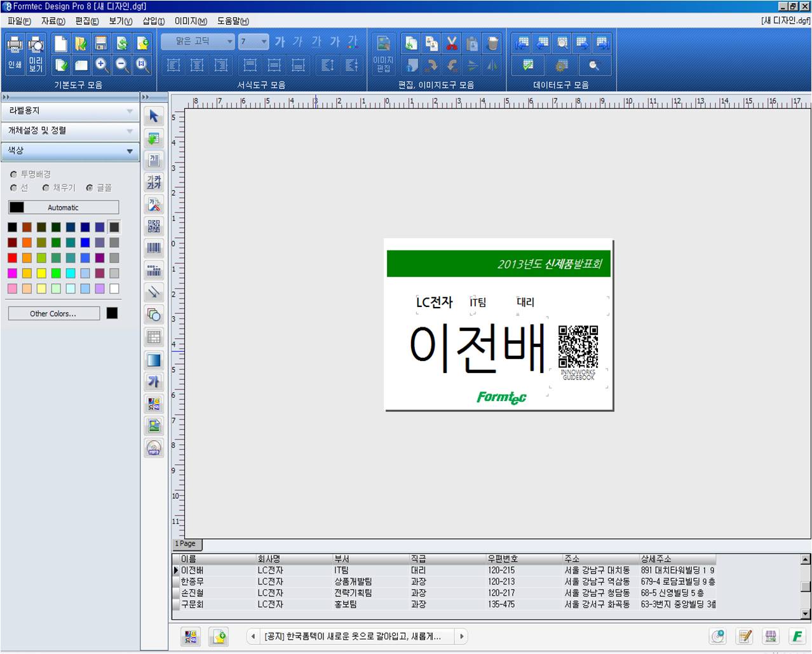Pick the red color swatch
This screenshot has height=654, width=812.
tap(12, 257)
